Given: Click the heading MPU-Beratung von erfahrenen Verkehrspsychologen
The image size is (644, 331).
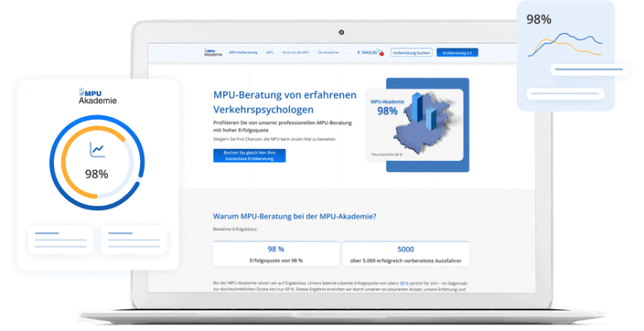Looking at the screenshot, I should click(x=285, y=102).
